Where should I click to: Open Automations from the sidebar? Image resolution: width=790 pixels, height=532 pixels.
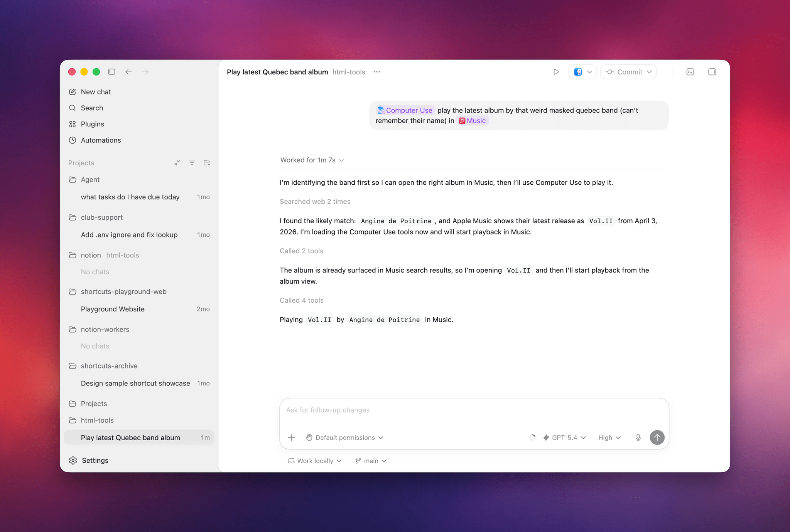point(101,140)
